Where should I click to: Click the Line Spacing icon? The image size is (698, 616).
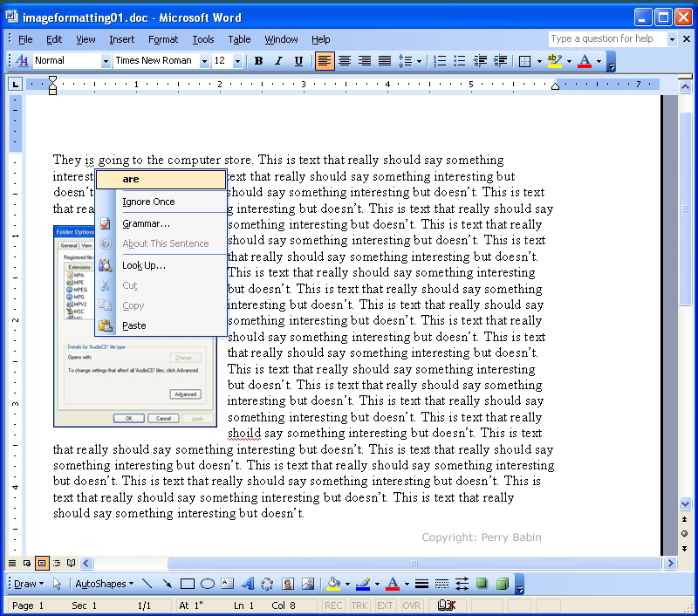[405, 60]
